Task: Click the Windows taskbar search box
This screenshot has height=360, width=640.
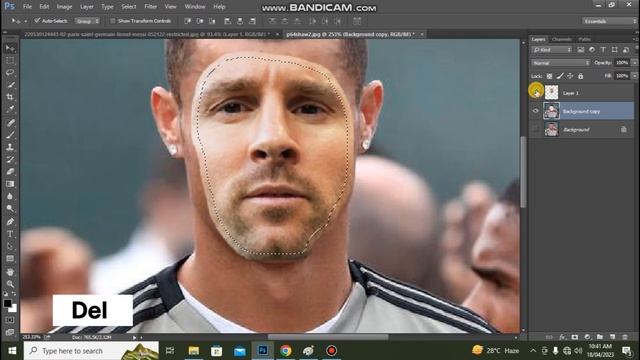Action: pyautogui.click(x=91, y=351)
